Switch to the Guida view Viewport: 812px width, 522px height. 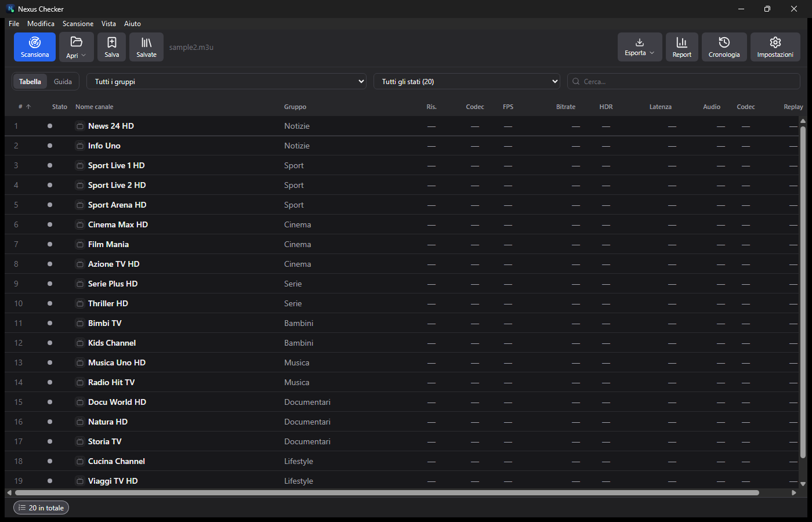click(x=63, y=82)
